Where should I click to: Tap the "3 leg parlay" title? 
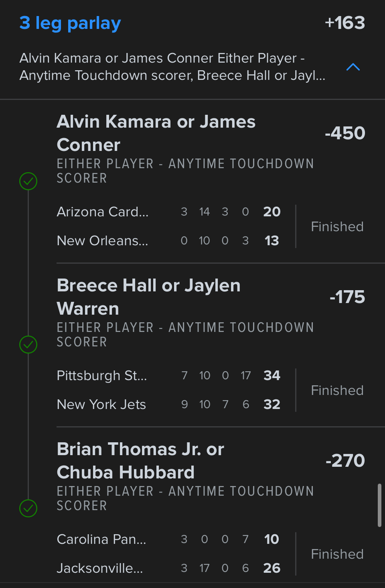click(x=70, y=23)
